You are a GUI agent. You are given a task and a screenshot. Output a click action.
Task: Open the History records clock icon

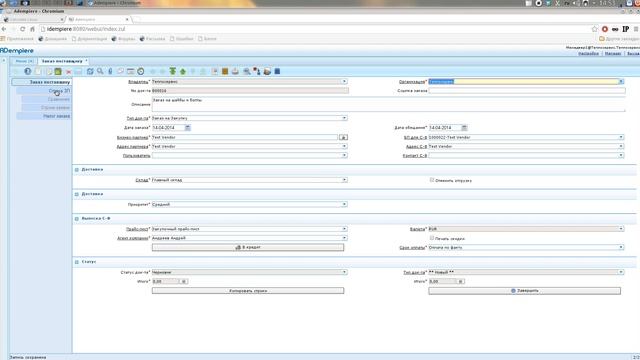tap(141, 71)
